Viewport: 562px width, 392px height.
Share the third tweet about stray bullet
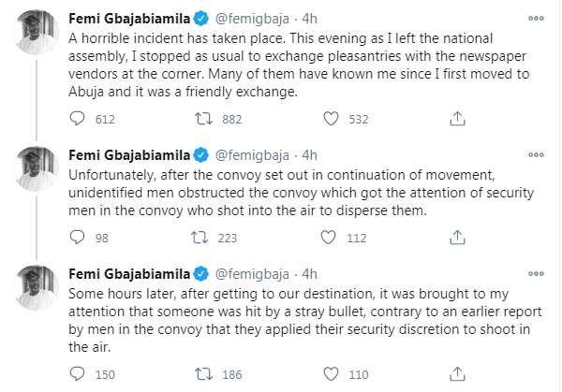pyautogui.click(x=455, y=374)
